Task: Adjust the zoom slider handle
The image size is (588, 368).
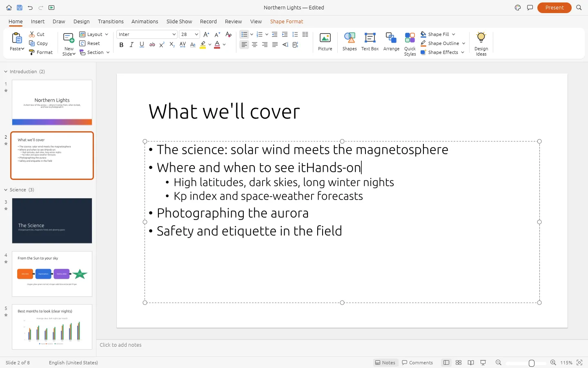Action: (532, 363)
